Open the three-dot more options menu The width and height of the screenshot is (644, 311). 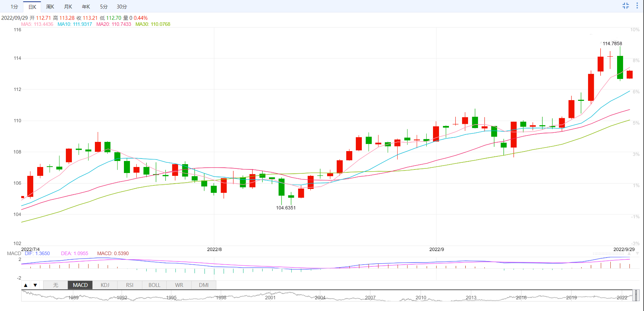637,6
